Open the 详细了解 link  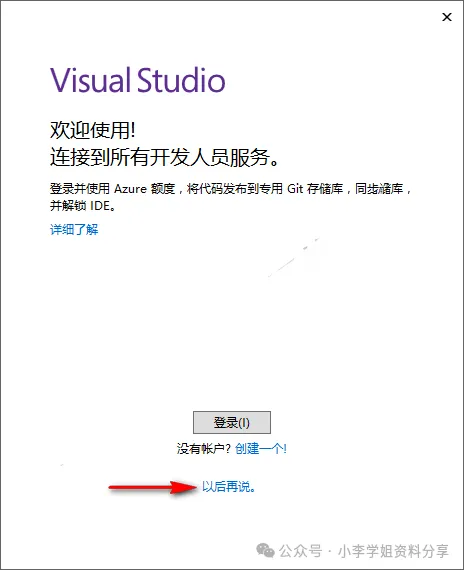coord(74,230)
